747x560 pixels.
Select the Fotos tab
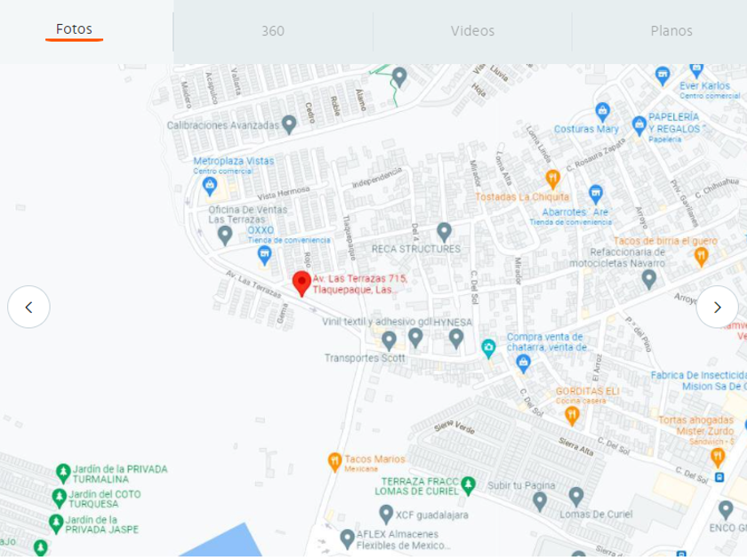click(75, 29)
